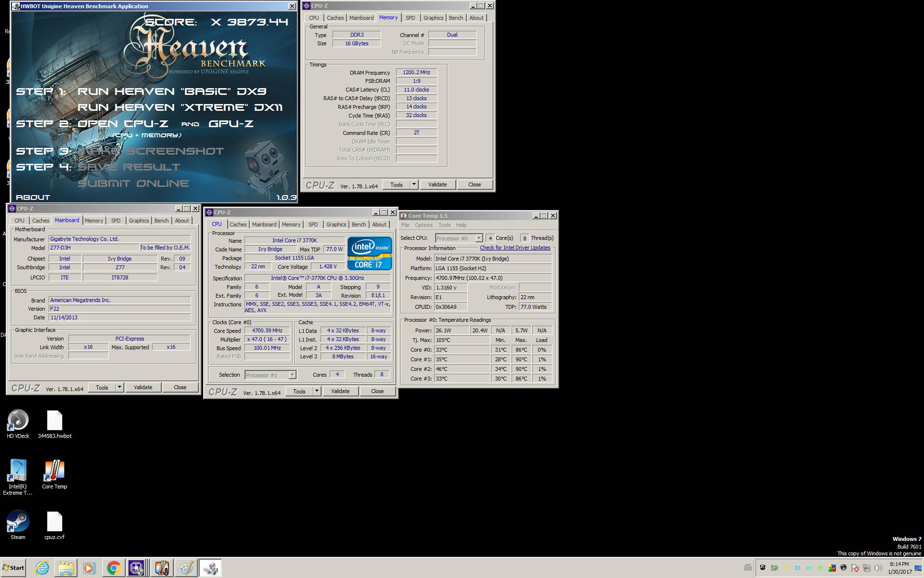Screen dimensions: 924x578
Task: Open About tab in the CPU tab window
Action: (x=379, y=224)
